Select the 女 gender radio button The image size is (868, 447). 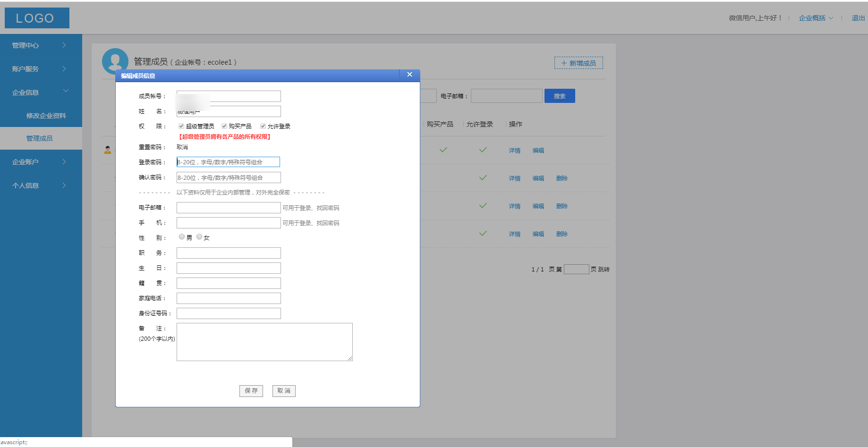tap(199, 237)
